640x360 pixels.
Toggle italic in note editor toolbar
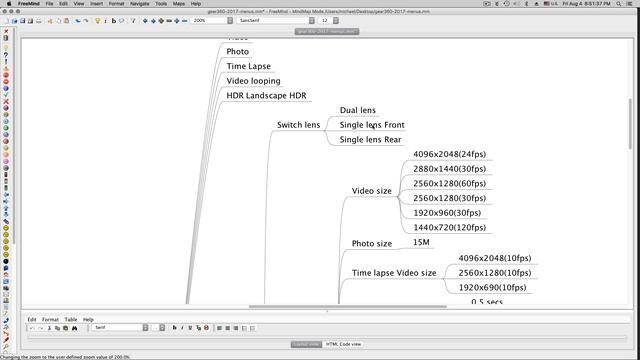point(182,328)
